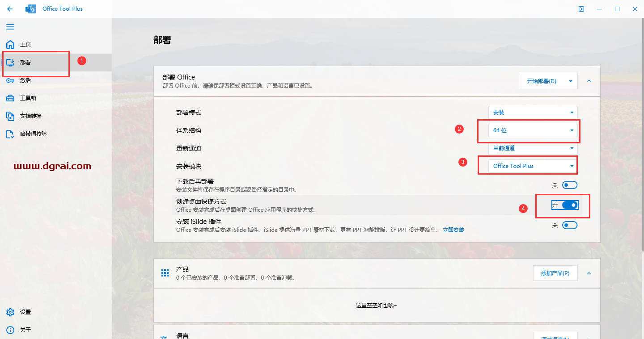Click the deploy icon beside 部署
This screenshot has height=339, width=644.
10,63
